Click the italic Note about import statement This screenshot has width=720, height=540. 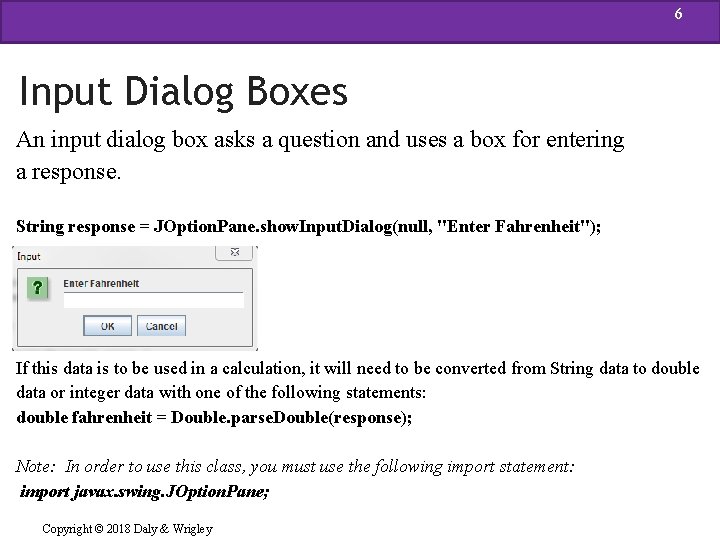[x=295, y=467]
